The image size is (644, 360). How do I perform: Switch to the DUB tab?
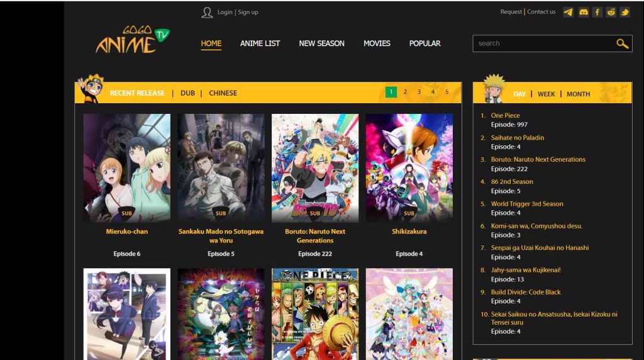187,93
